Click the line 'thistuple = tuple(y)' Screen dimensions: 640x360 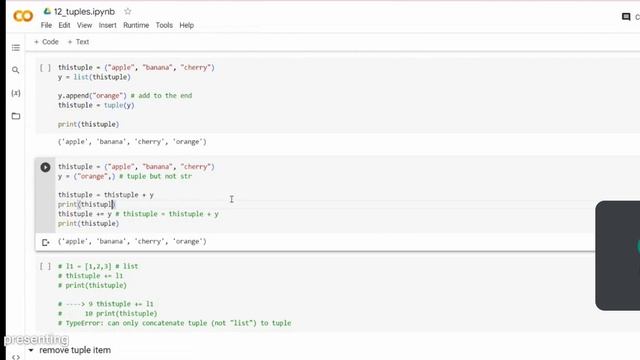tap(96, 105)
